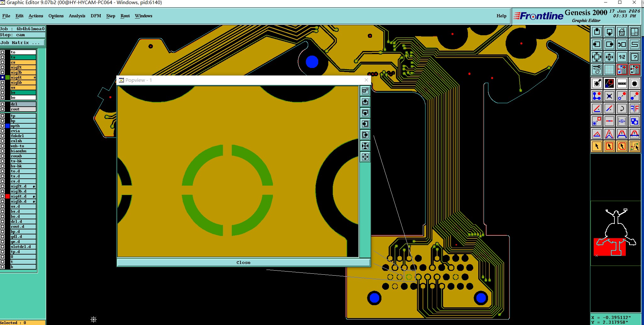
Task: Toggle checkbox for layer ts
Action: (x=3, y=57)
